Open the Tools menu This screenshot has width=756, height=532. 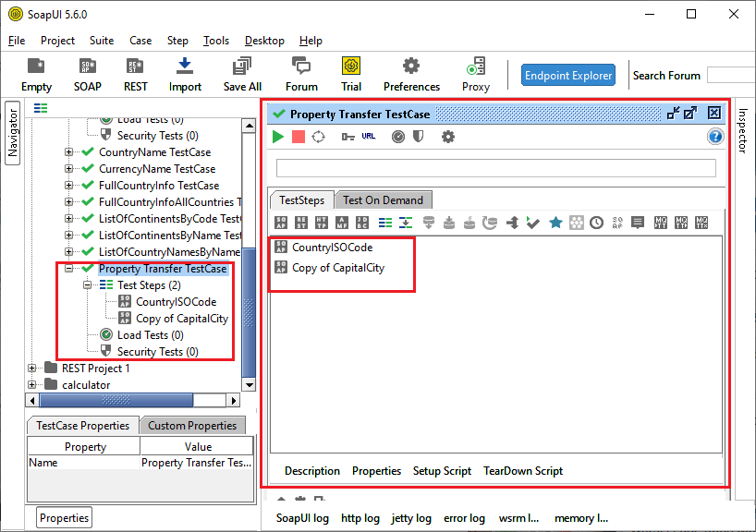(x=216, y=41)
